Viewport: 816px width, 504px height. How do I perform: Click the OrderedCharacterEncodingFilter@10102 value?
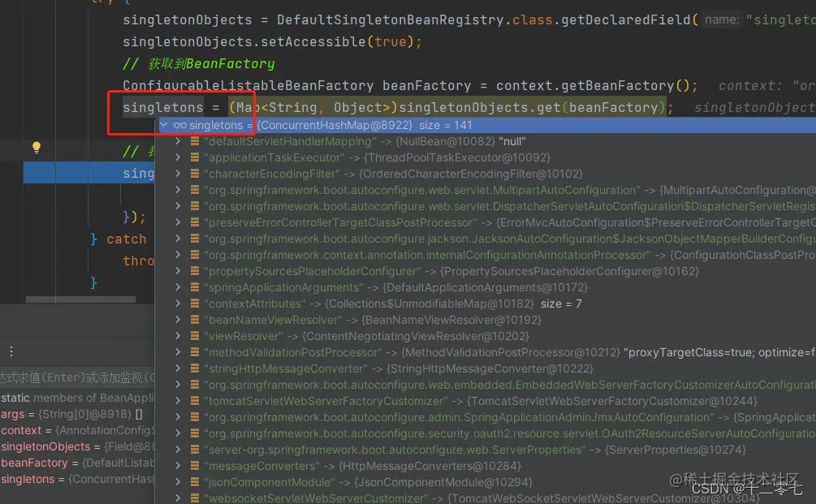[x=470, y=173]
